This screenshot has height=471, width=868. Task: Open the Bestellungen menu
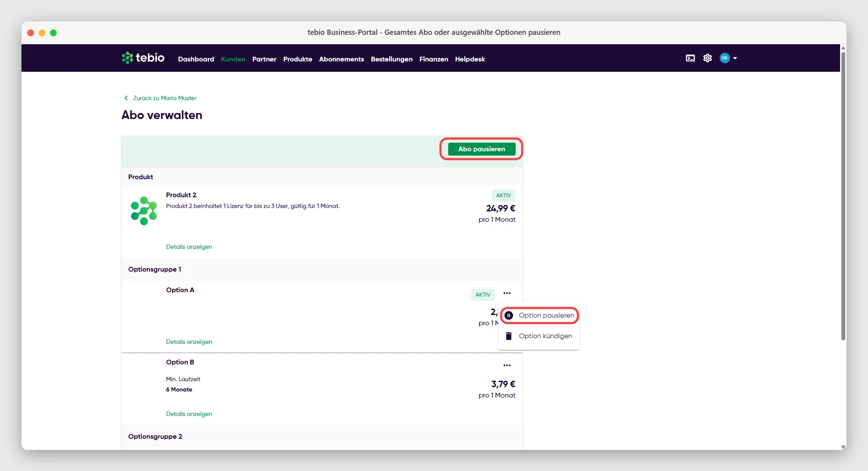pyautogui.click(x=391, y=59)
